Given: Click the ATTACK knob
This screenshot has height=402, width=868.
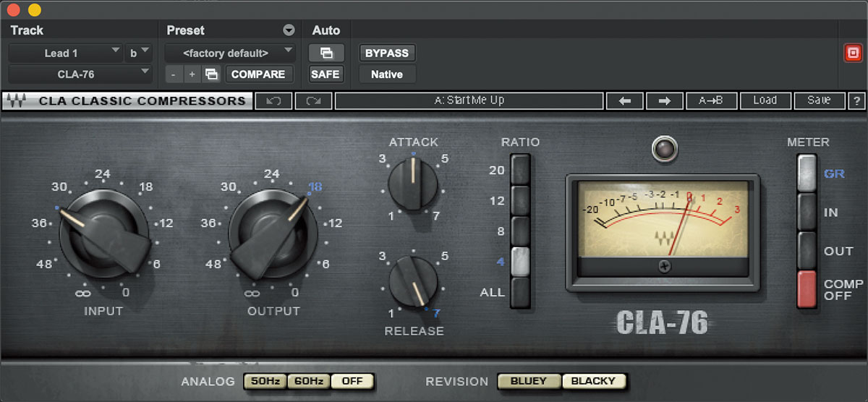Looking at the screenshot, I should [413, 183].
